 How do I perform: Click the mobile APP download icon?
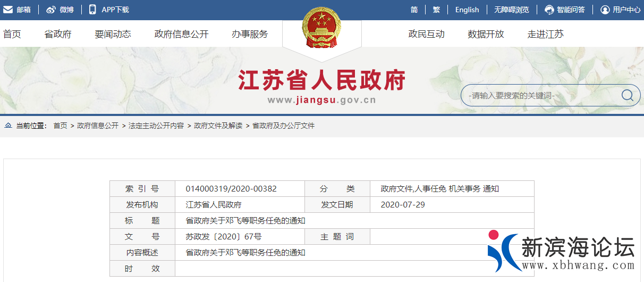92,10
